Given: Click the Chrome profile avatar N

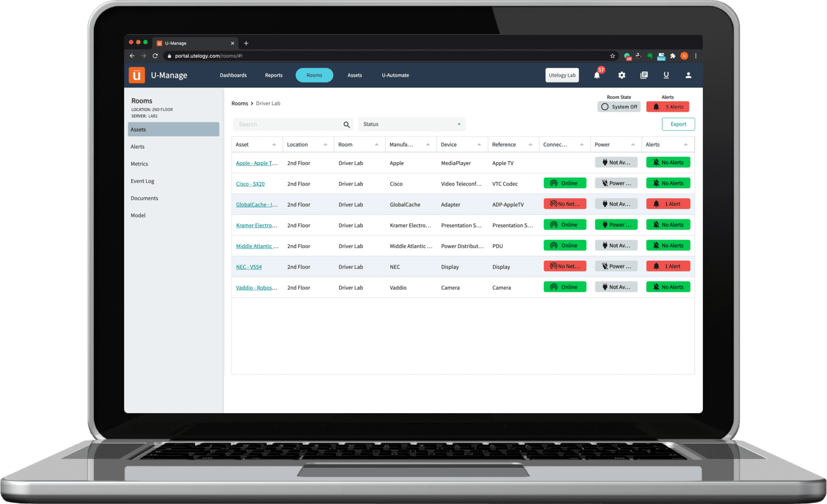Looking at the screenshot, I should 684,56.
